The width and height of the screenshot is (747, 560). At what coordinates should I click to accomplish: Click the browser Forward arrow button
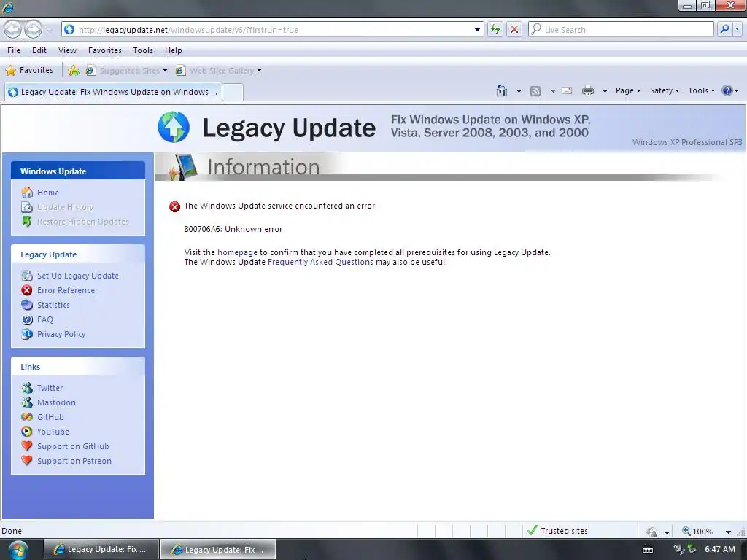coord(33,29)
